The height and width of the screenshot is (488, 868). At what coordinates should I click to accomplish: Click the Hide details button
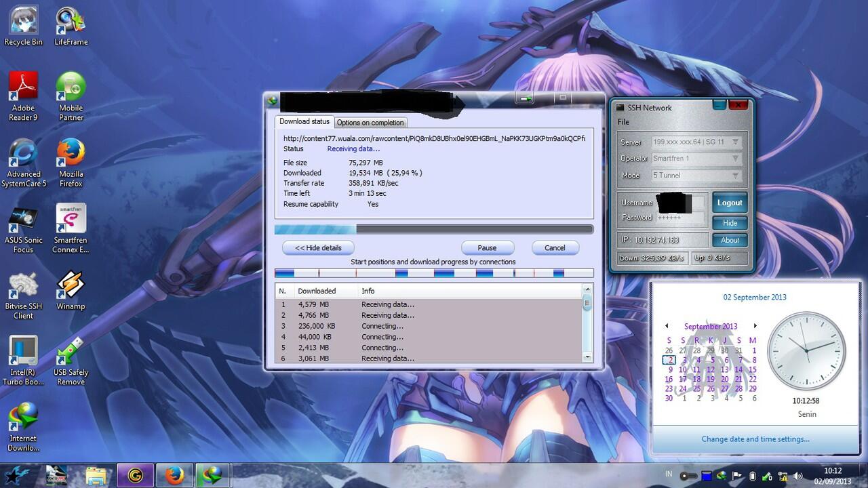[x=318, y=247]
